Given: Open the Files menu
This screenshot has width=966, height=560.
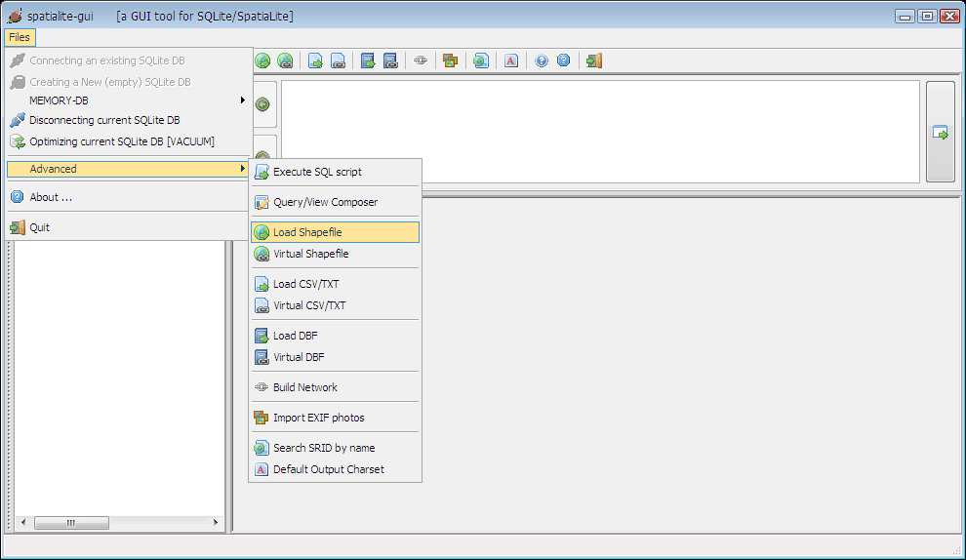Looking at the screenshot, I should pos(20,37).
